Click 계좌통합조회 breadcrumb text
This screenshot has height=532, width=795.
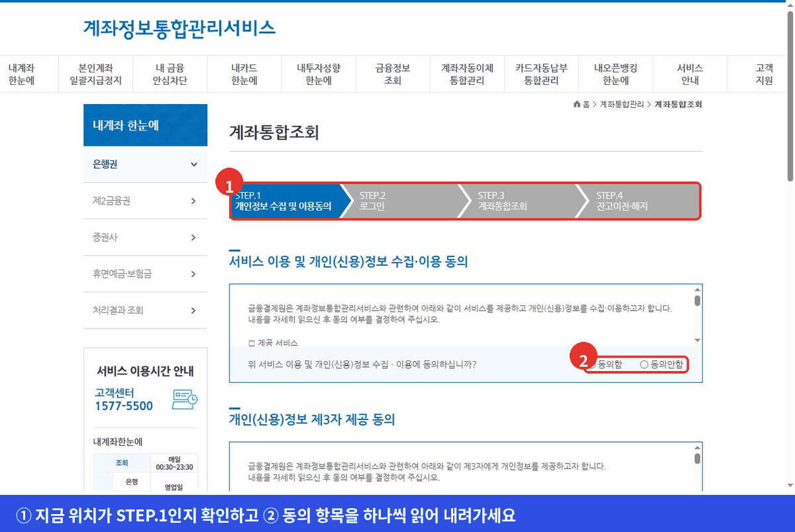678,105
